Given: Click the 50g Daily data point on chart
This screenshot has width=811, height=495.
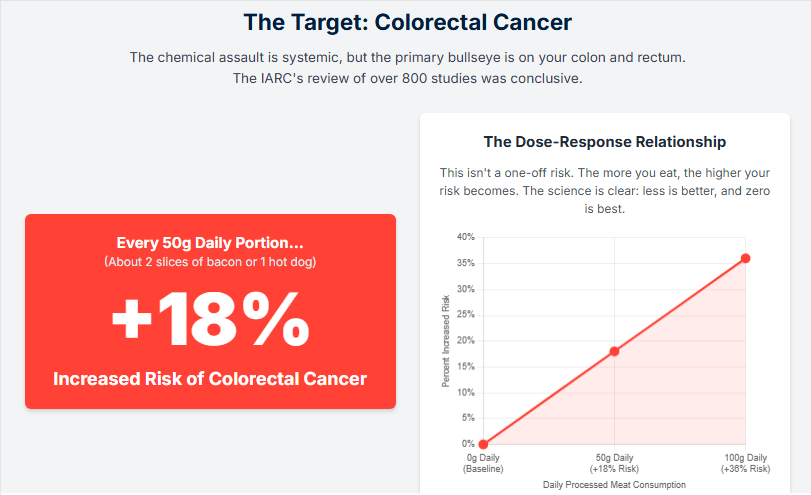Looking at the screenshot, I should [x=614, y=351].
